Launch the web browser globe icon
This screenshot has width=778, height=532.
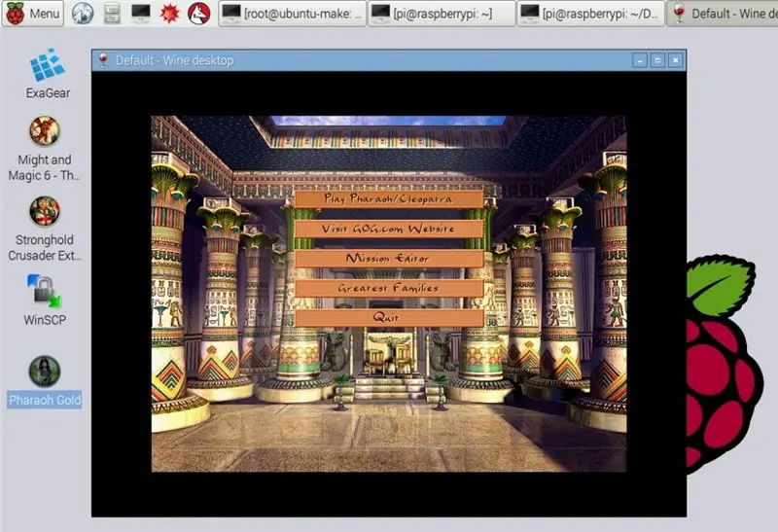[83, 14]
